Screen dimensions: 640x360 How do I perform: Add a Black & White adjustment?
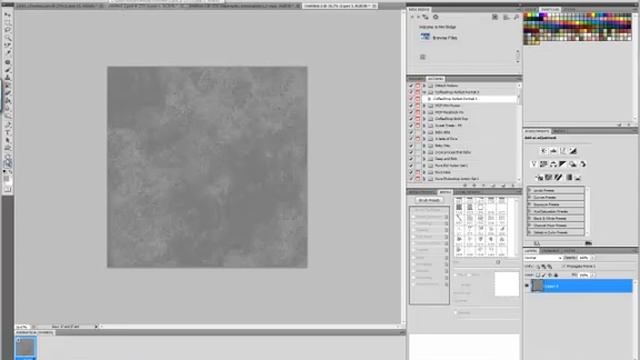pos(563,164)
